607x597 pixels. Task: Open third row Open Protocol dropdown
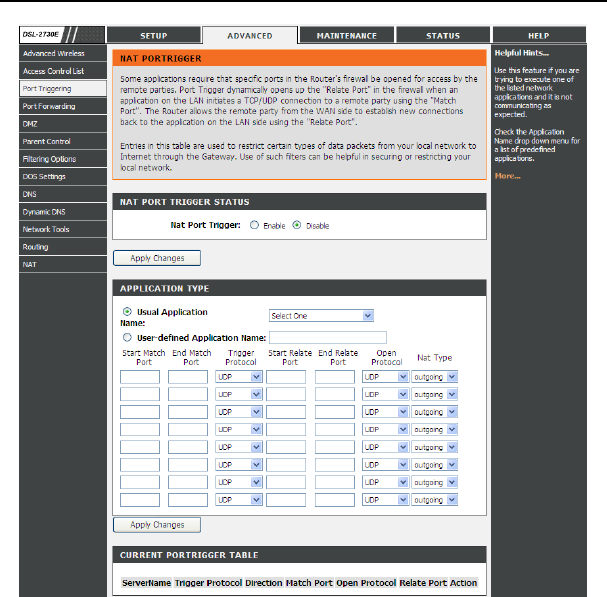click(386, 412)
